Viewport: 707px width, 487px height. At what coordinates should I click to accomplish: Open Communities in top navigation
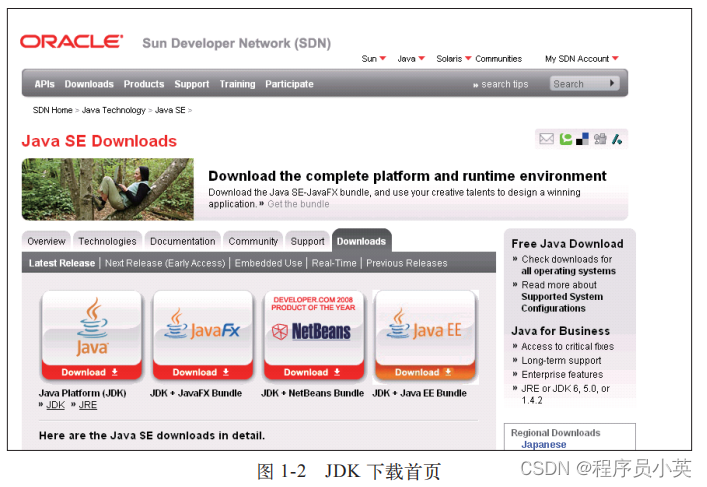pyautogui.click(x=498, y=59)
